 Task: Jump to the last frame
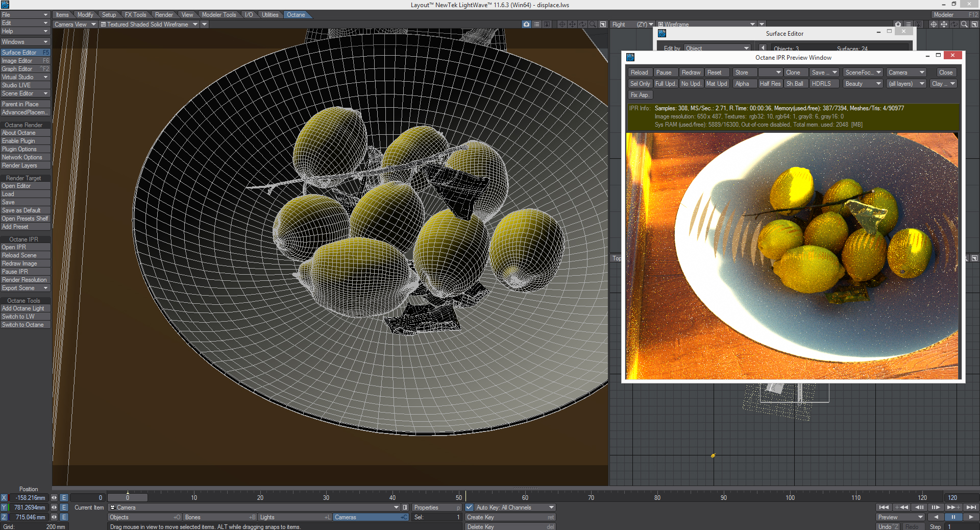pos(971,507)
